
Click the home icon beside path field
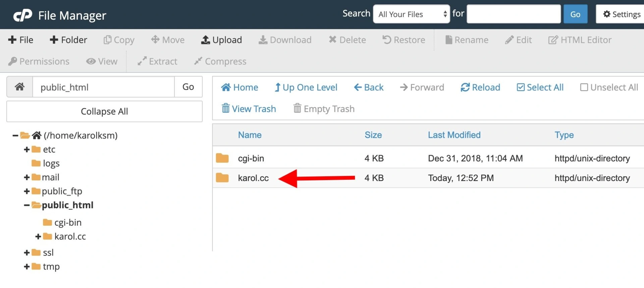pyautogui.click(x=20, y=87)
